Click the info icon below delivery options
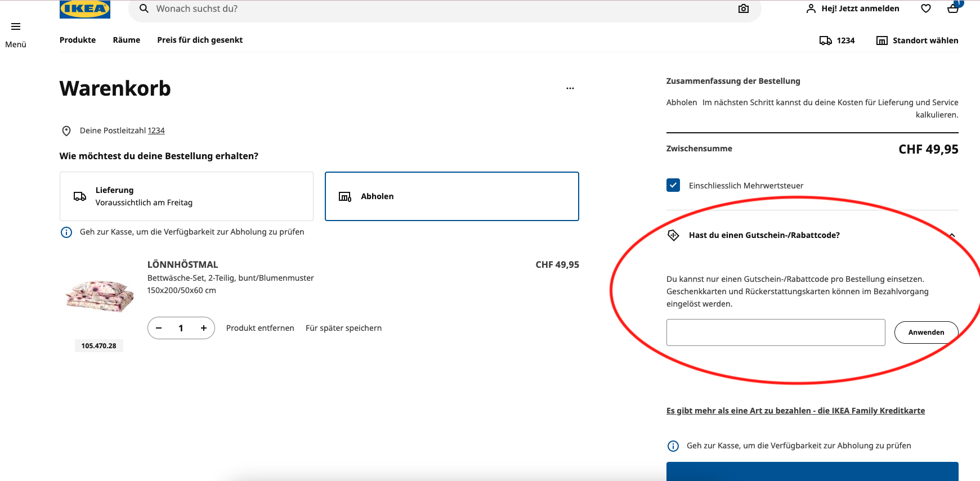Screen dimensions: 980x481 pyautogui.click(x=66, y=232)
